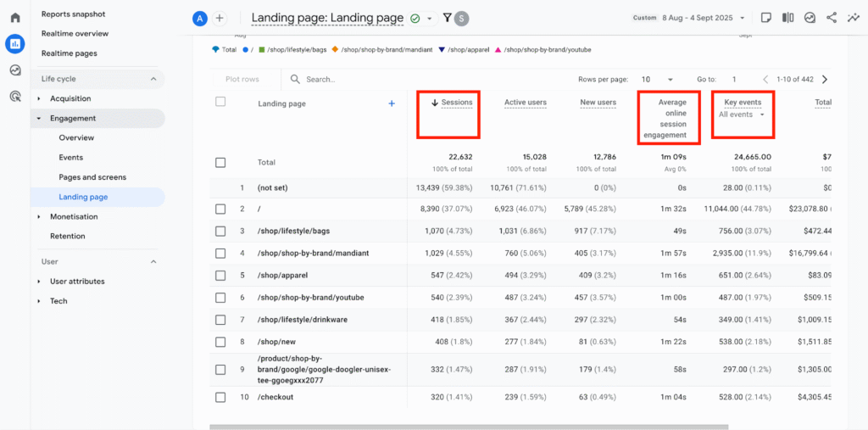
Task: Open the filter funnel icon
Action: pyautogui.click(x=448, y=19)
